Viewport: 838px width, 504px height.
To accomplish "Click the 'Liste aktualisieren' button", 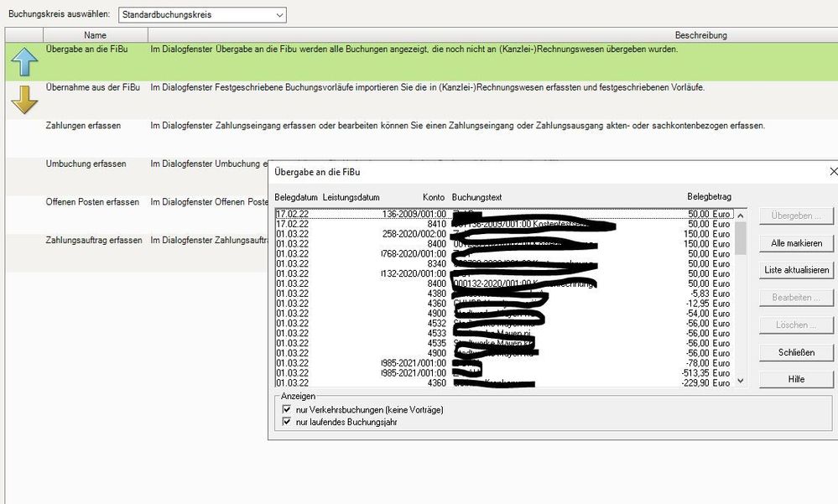I will (x=796, y=270).
